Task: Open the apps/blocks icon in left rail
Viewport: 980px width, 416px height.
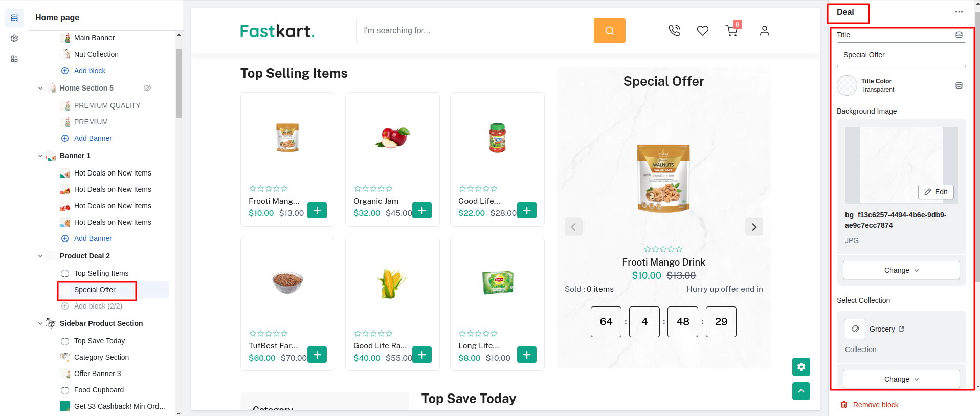Action: point(14,59)
